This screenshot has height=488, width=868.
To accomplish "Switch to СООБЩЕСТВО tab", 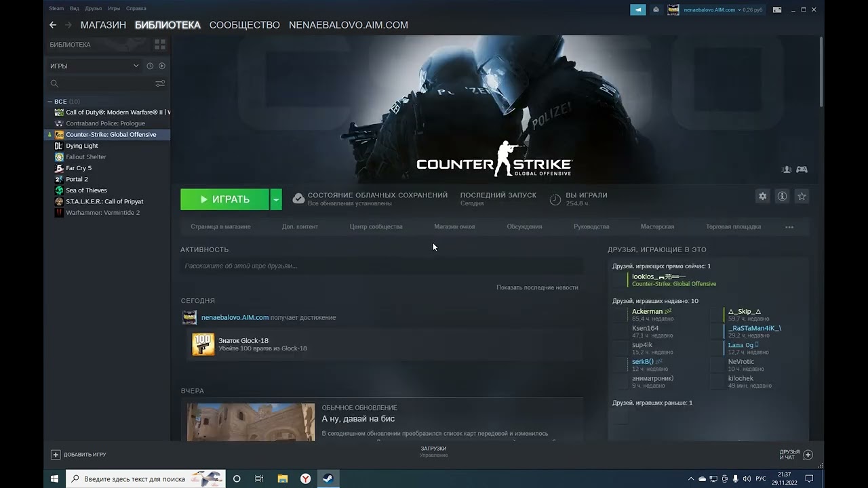I will tap(244, 25).
